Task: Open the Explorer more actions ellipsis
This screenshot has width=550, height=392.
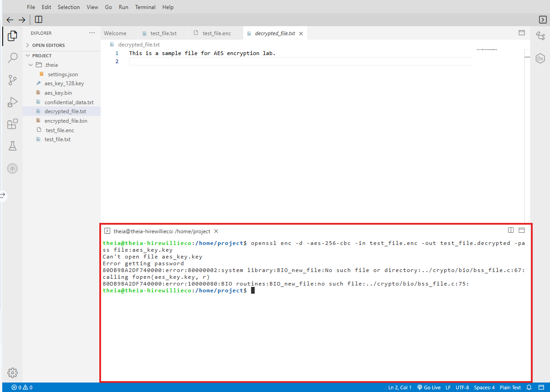Action: (92, 33)
